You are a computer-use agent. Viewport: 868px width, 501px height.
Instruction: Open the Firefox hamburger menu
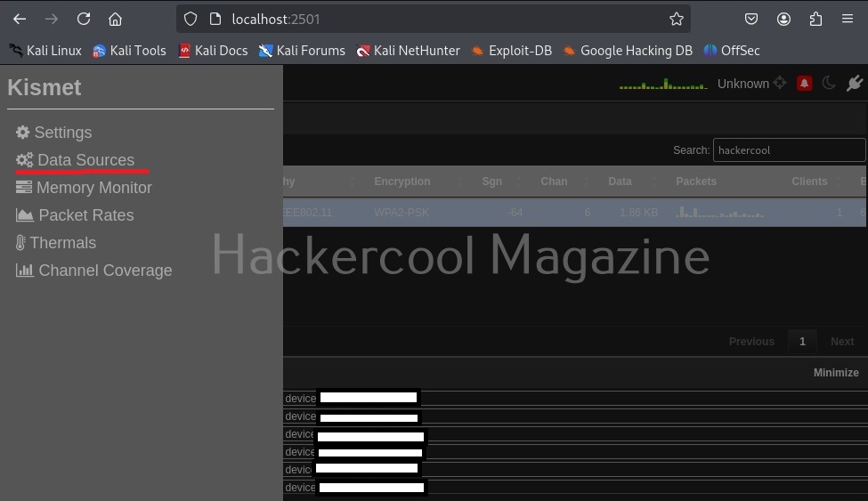848,20
